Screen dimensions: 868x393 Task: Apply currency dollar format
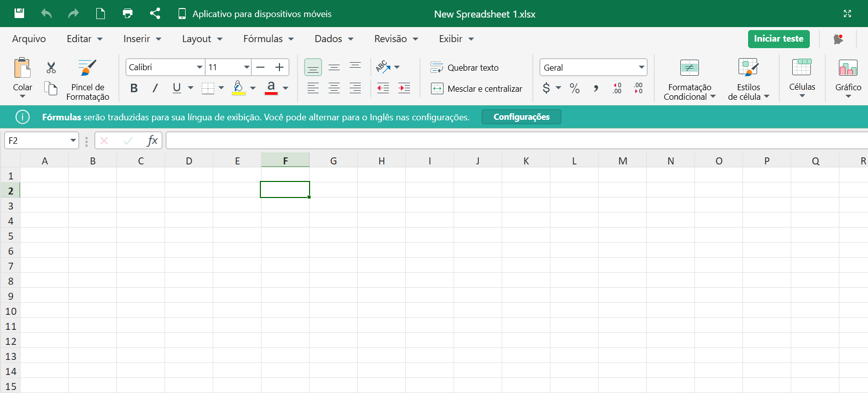(x=546, y=88)
